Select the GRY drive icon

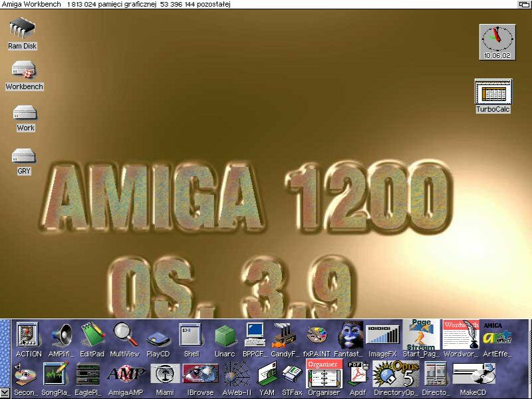click(23, 162)
